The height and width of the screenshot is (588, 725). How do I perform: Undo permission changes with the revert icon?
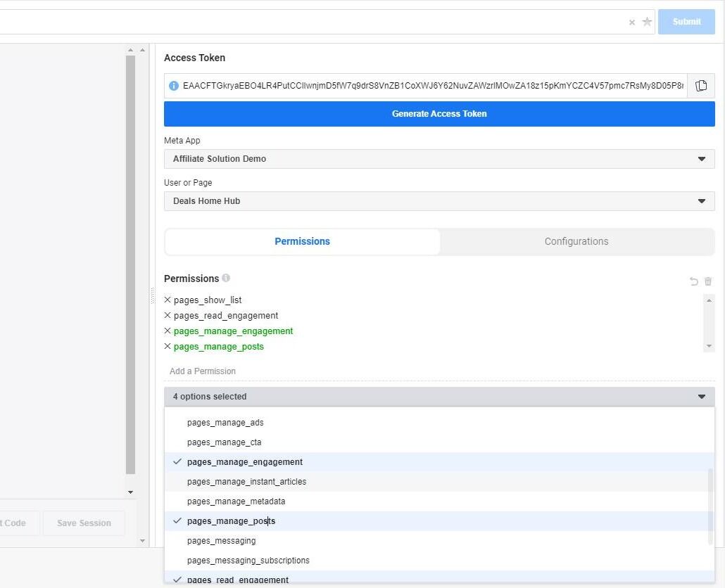click(x=693, y=281)
